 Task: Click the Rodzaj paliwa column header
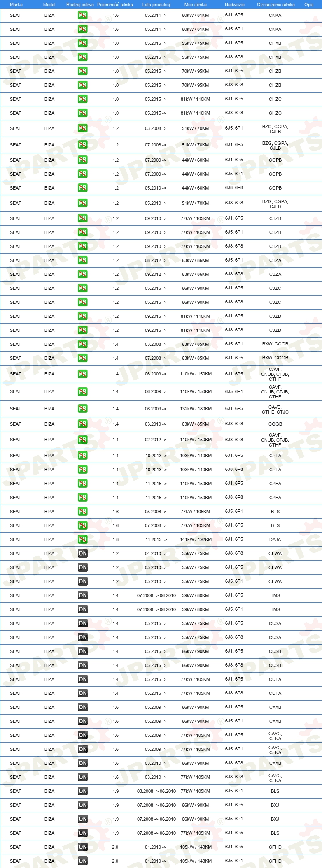click(x=80, y=5)
